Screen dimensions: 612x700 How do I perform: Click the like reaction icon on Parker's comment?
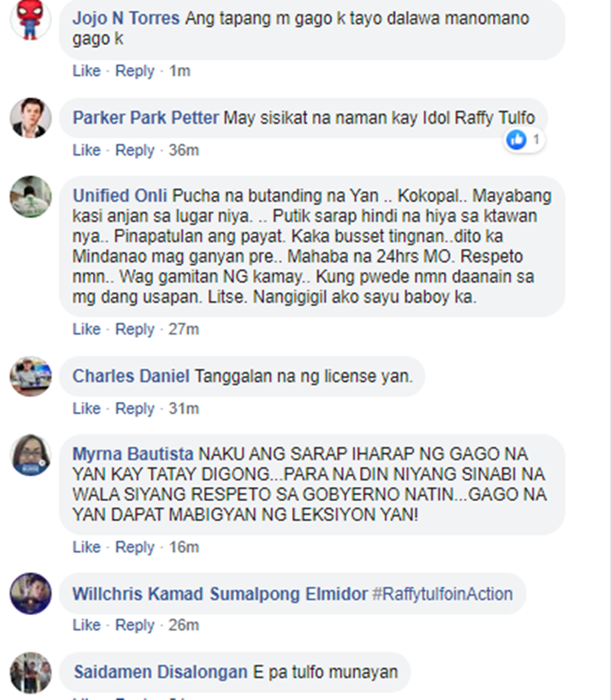[x=517, y=140]
